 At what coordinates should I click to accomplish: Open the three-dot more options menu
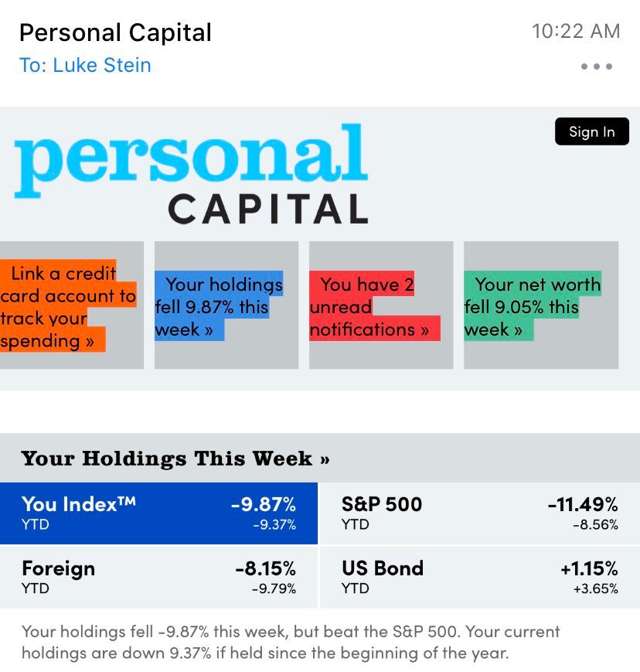597,67
